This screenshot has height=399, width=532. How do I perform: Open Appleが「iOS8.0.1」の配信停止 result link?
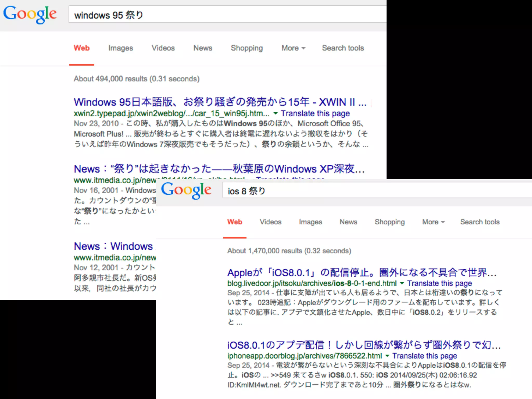[362, 272]
